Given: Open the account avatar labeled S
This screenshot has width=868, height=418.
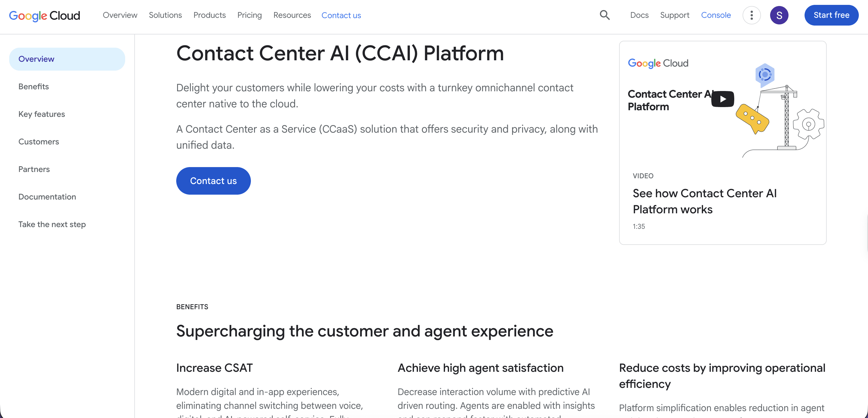Looking at the screenshot, I should pyautogui.click(x=779, y=15).
